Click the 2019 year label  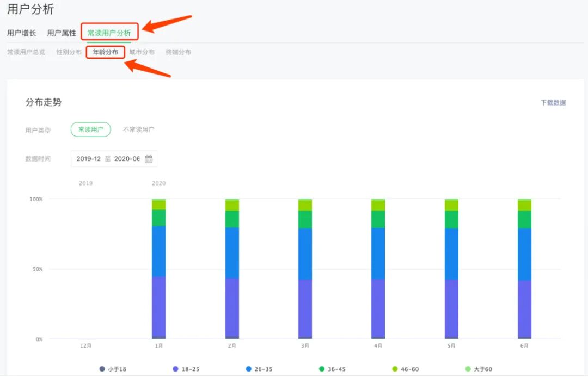[86, 183]
